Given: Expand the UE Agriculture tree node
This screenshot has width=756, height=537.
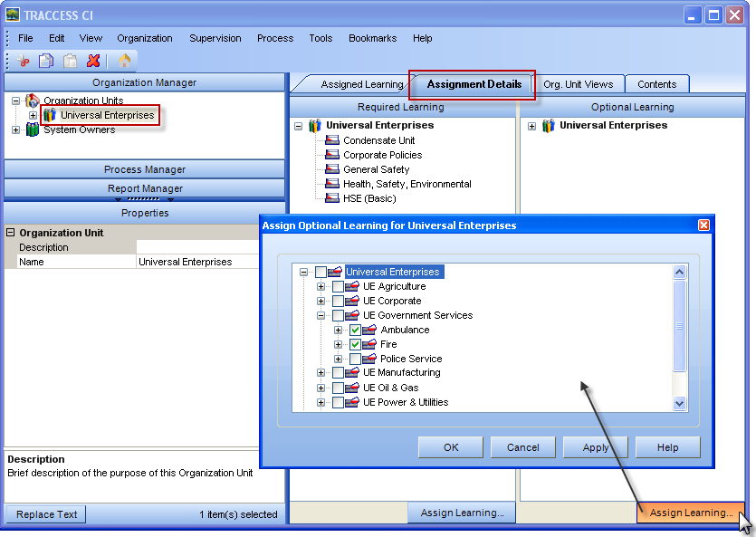Looking at the screenshot, I should [x=320, y=286].
